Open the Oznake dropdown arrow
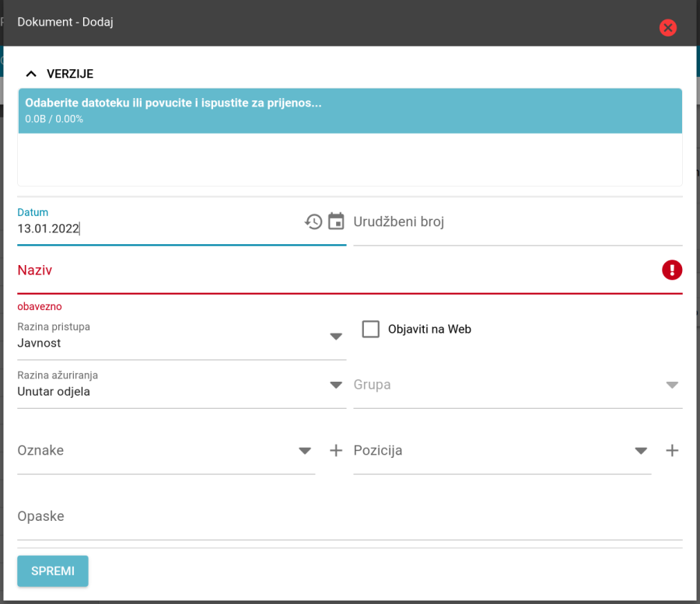 click(x=305, y=451)
